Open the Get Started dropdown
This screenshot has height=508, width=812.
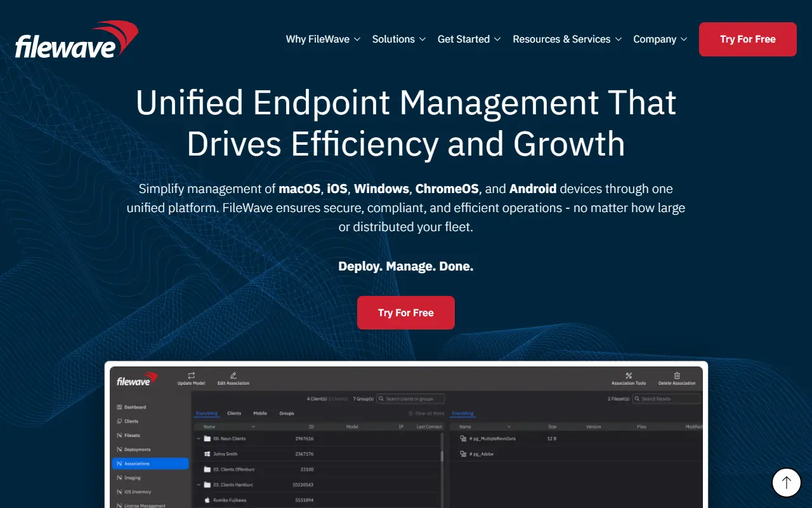[x=469, y=39]
